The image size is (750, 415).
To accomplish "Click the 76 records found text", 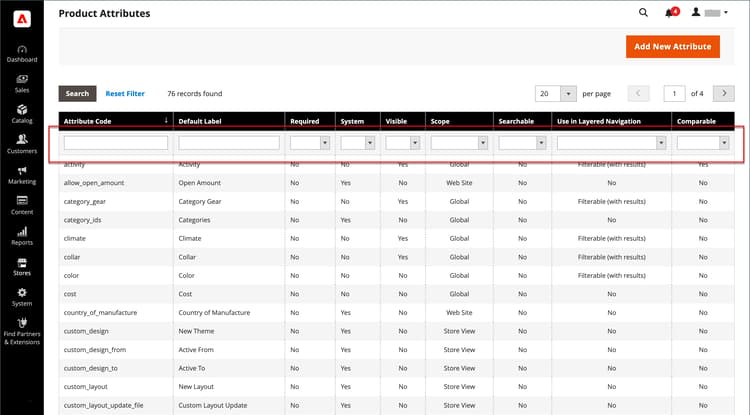I will click(x=195, y=94).
